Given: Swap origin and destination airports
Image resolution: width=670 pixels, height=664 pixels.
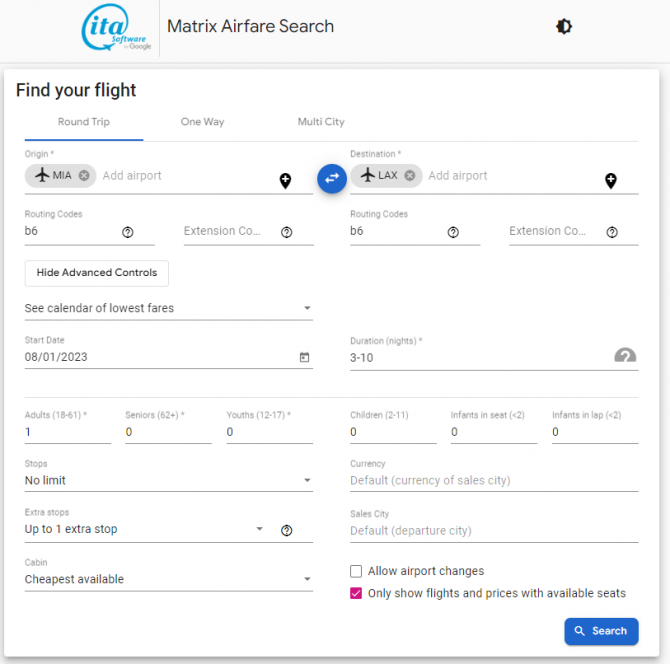Looking at the screenshot, I should click(x=332, y=178).
